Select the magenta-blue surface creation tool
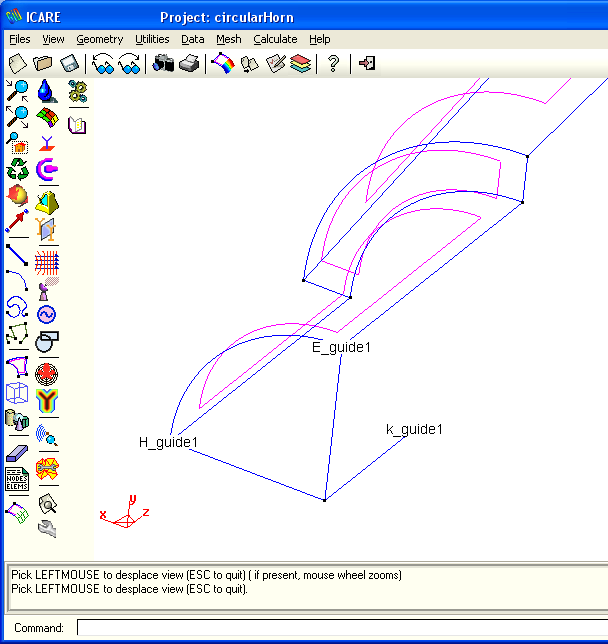 tap(17, 367)
